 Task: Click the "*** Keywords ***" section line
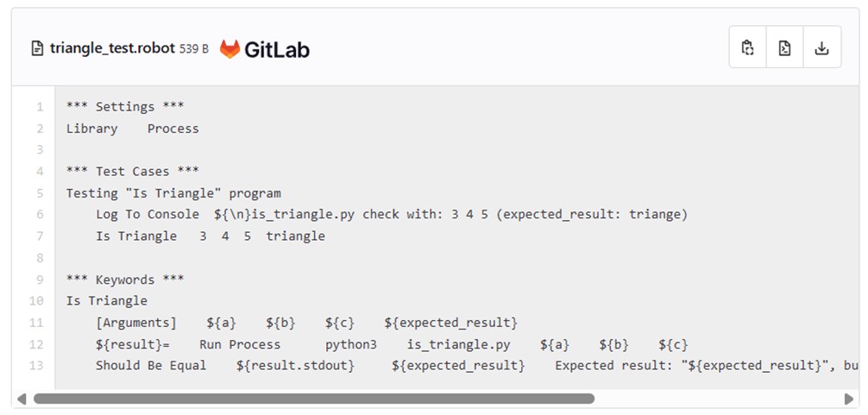(125, 280)
